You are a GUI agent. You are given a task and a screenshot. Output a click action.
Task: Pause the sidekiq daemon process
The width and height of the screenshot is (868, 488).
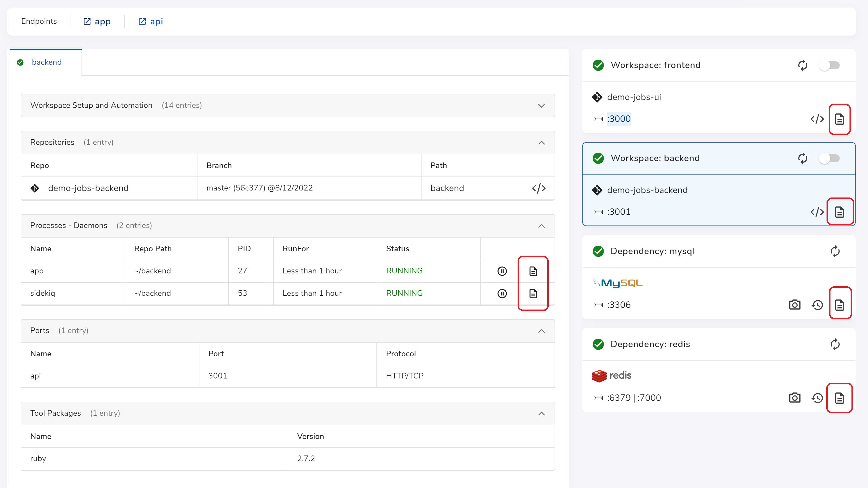(502, 294)
